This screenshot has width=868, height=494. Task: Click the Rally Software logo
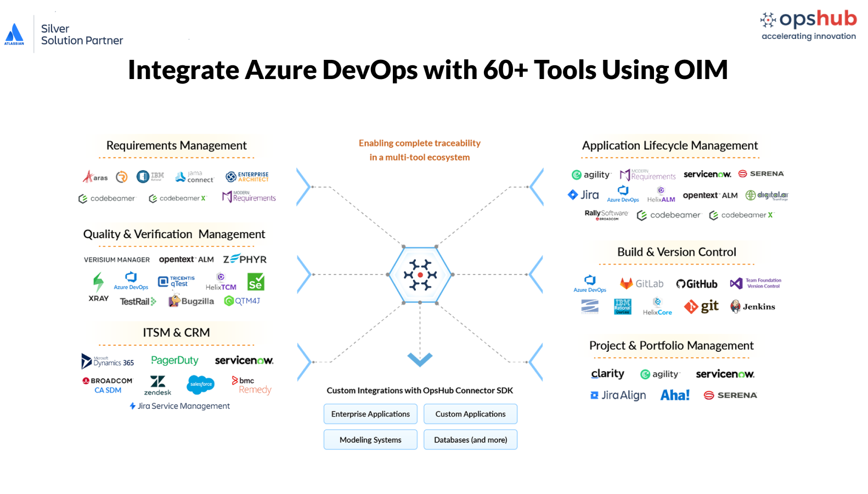pos(606,215)
